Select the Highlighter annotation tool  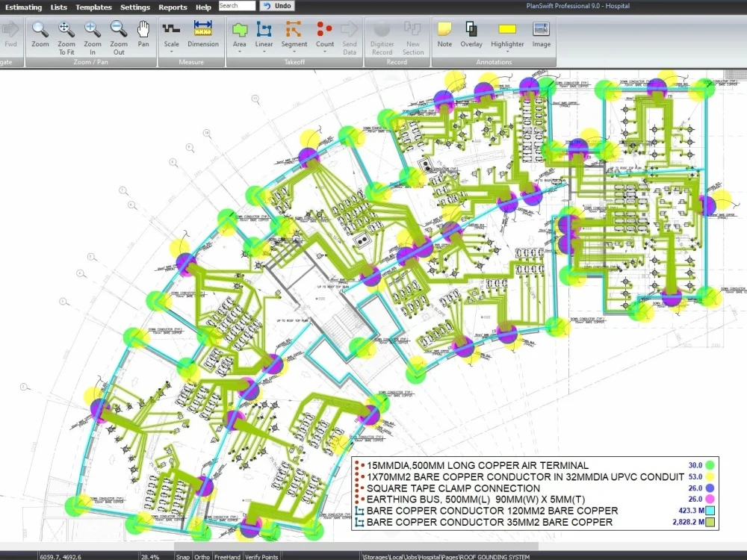coord(507,34)
